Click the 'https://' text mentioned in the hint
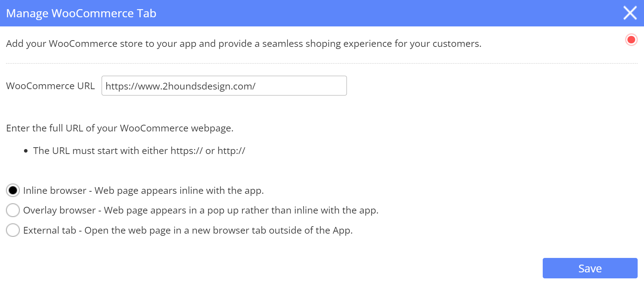The image size is (644, 284). 186,151
